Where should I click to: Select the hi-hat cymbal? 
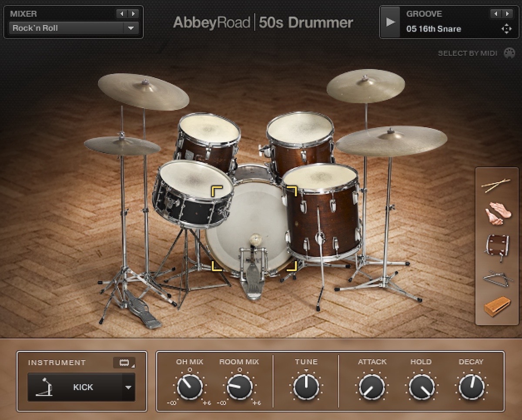(122, 145)
